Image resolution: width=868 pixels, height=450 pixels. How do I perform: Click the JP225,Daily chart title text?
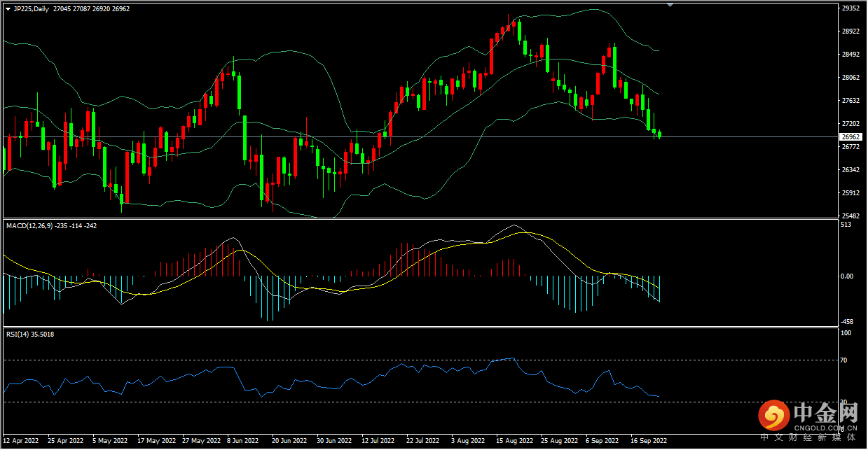[x=31, y=8]
